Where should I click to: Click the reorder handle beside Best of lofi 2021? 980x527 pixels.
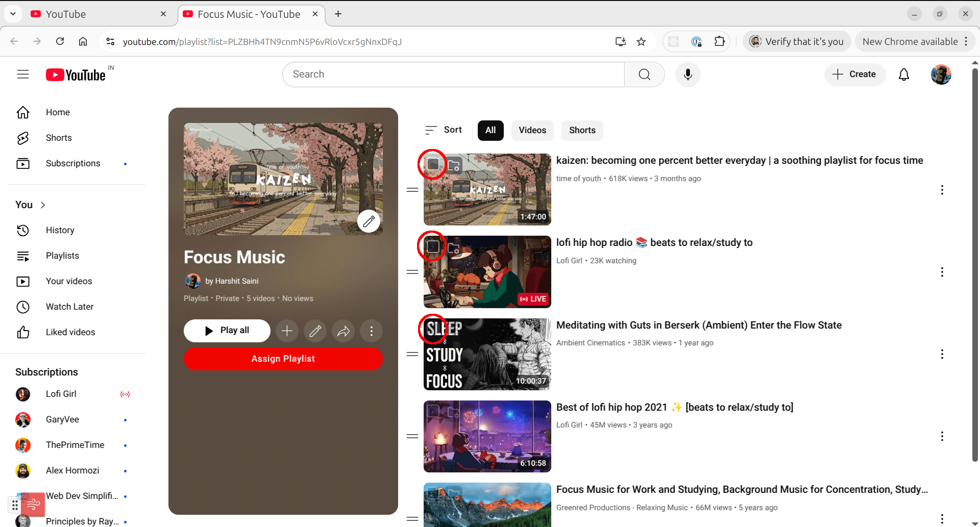click(x=412, y=436)
